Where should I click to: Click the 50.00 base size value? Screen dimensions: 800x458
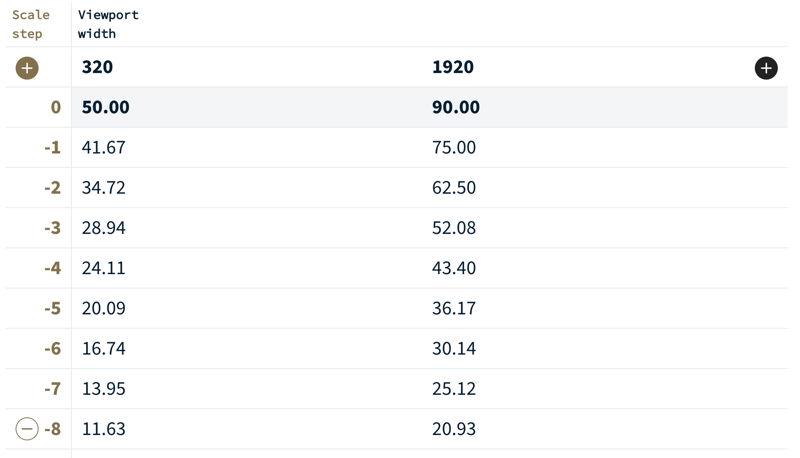pyautogui.click(x=106, y=107)
